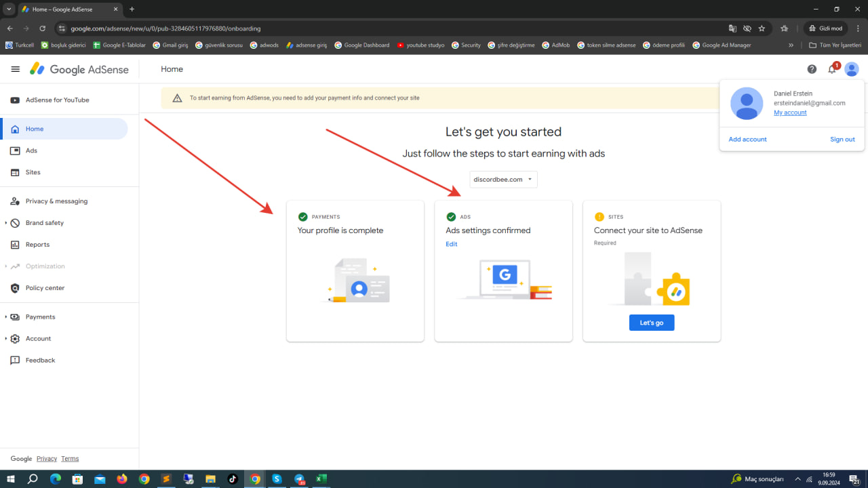The image size is (868, 488).
Task: Open the Windows notification center
Action: pos(855,479)
